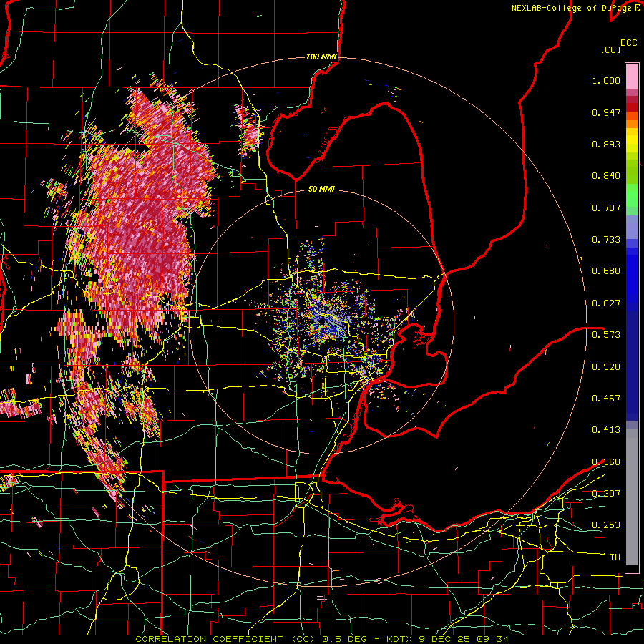The height and width of the screenshot is (644, 644).
Task: Click the 0.573 scale value
Action: coord(606,335)
